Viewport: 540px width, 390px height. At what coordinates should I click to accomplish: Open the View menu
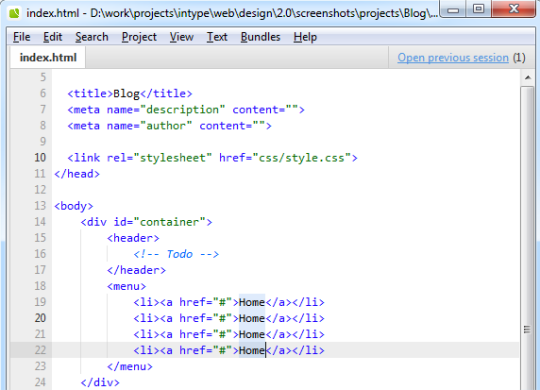pos(181,37)
